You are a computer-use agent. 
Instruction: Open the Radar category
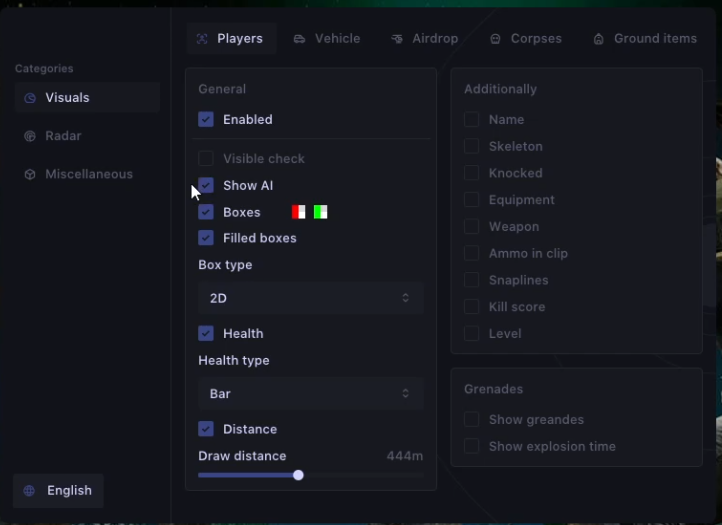pyautogui.click(x=63, y=136)
